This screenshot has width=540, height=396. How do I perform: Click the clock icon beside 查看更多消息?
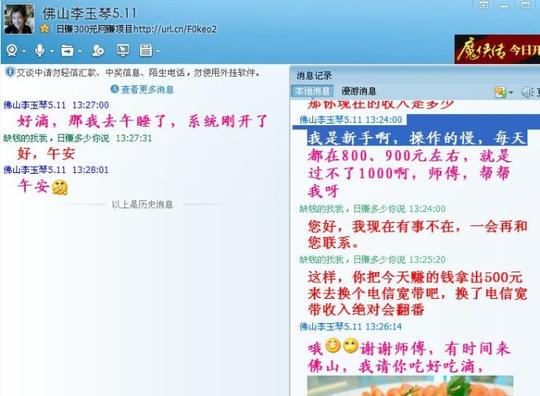click(x=114, y=89)
